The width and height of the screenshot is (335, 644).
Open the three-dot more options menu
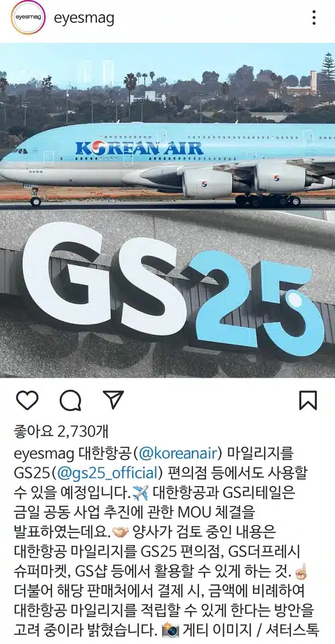coord(314,17)
